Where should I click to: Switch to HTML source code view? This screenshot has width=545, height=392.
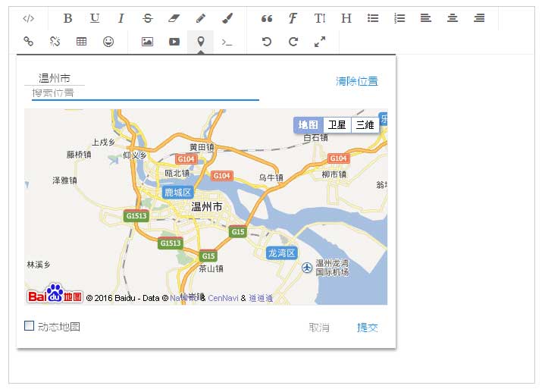pyautogui.click(x=28, y=18)
